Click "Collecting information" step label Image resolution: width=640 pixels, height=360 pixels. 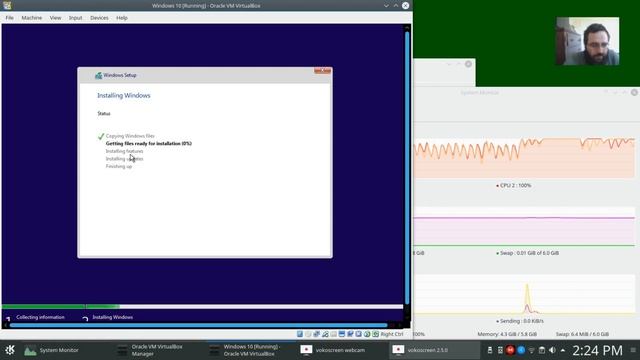40,317
